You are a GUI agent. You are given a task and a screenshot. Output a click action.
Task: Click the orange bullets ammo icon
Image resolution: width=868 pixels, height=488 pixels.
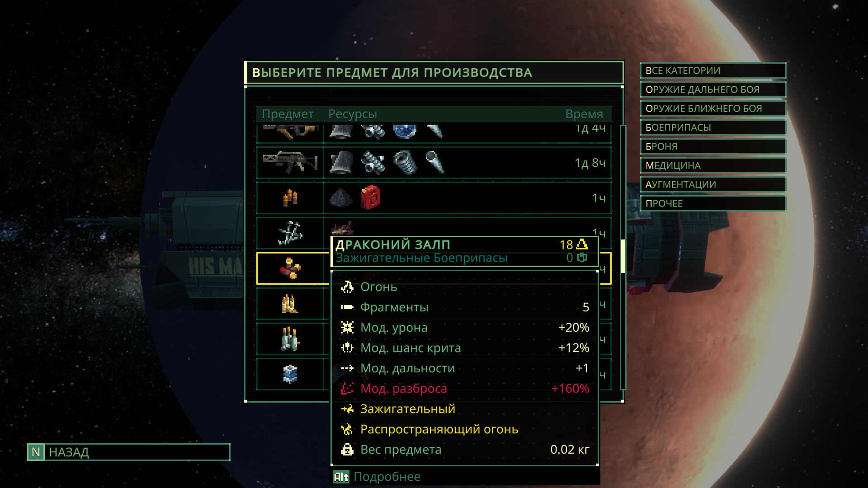[x=290, y=197]
